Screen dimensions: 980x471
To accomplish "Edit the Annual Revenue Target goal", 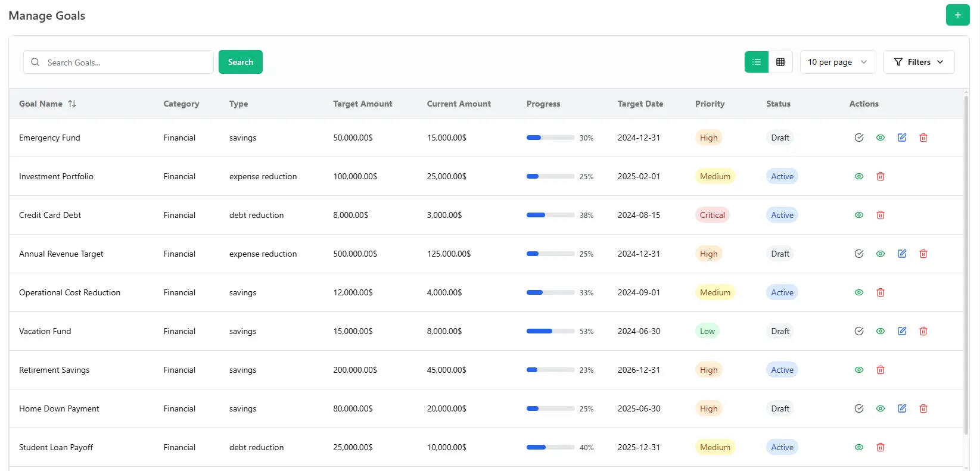I will pos(902,254).
